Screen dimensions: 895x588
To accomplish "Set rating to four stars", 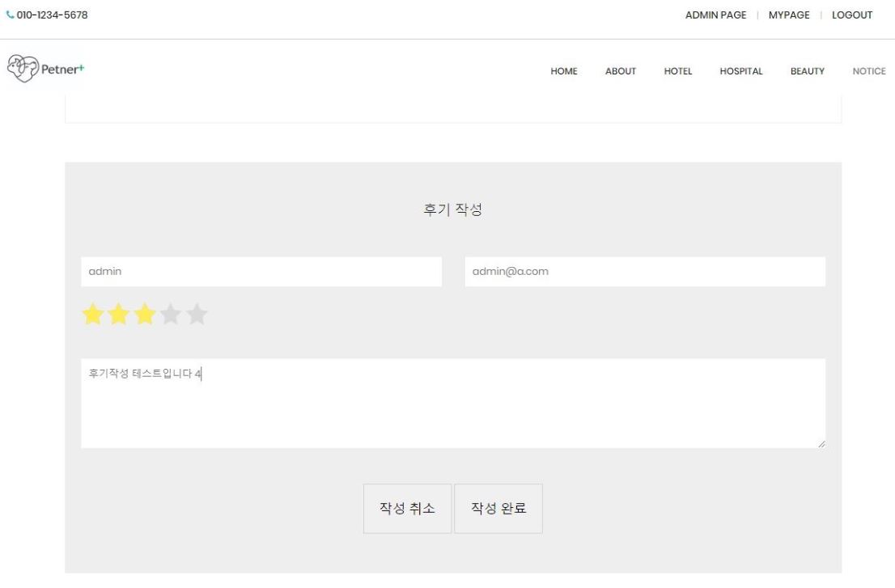I will click(171, 315).
